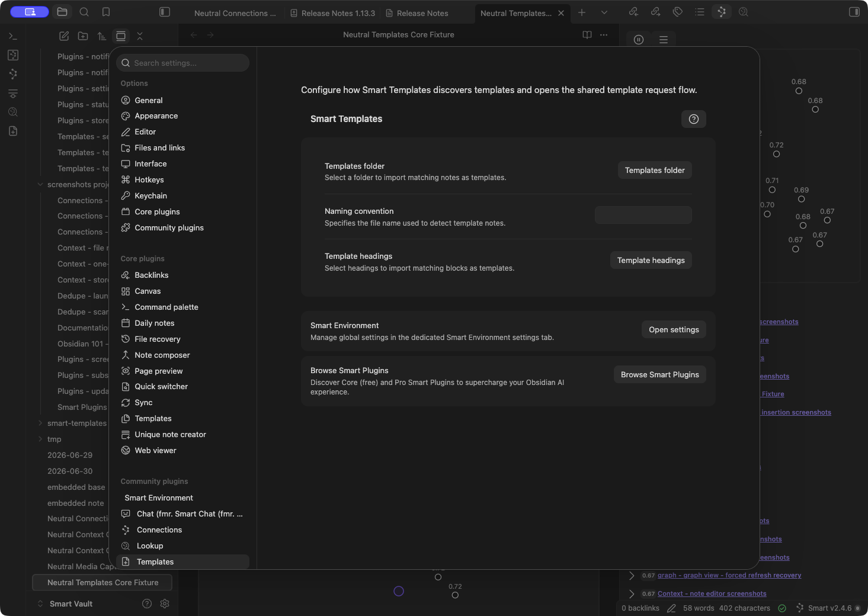Click the list icon in Connections panel

click(x=664, y=40)
